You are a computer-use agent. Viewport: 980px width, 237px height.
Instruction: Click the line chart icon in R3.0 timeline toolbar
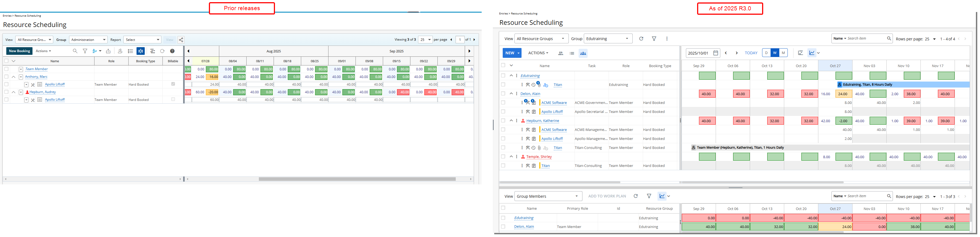tap(812, 53)
